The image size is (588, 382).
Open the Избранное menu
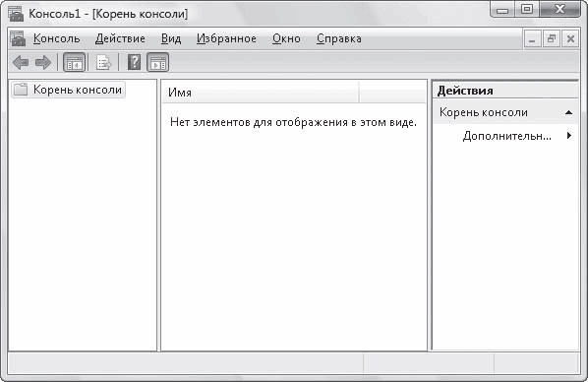tap(226, 38)
